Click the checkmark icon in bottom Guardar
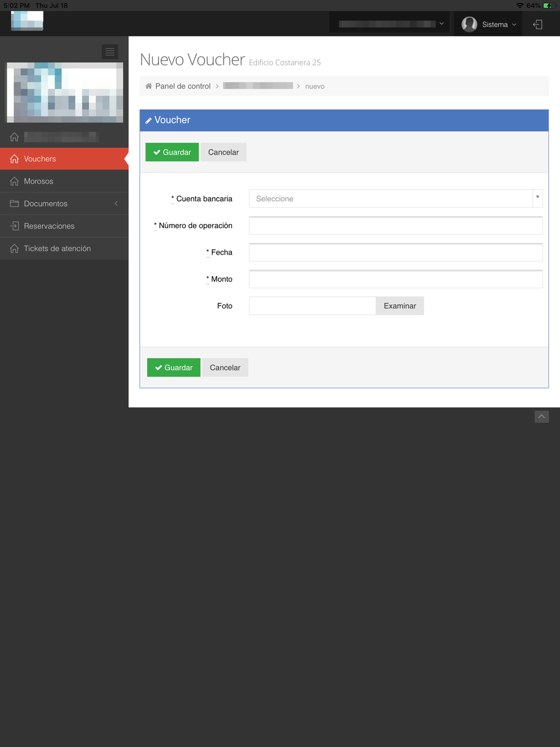 (158, 368)
